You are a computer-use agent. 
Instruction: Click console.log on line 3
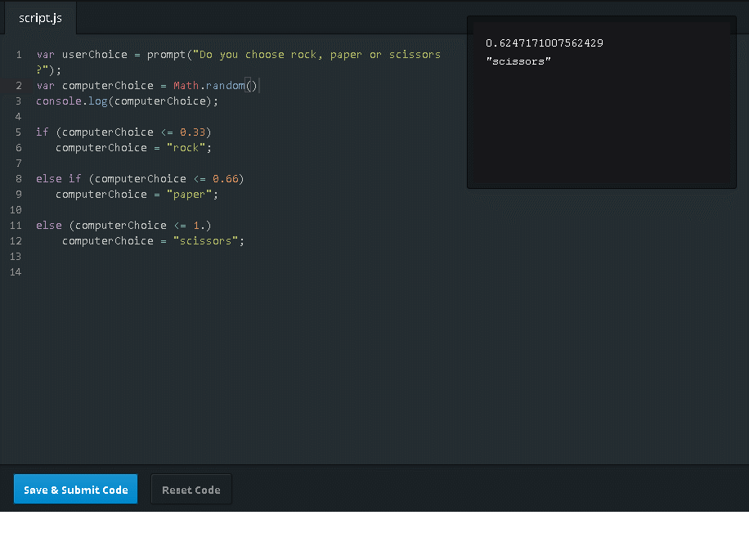pos(72,101)
